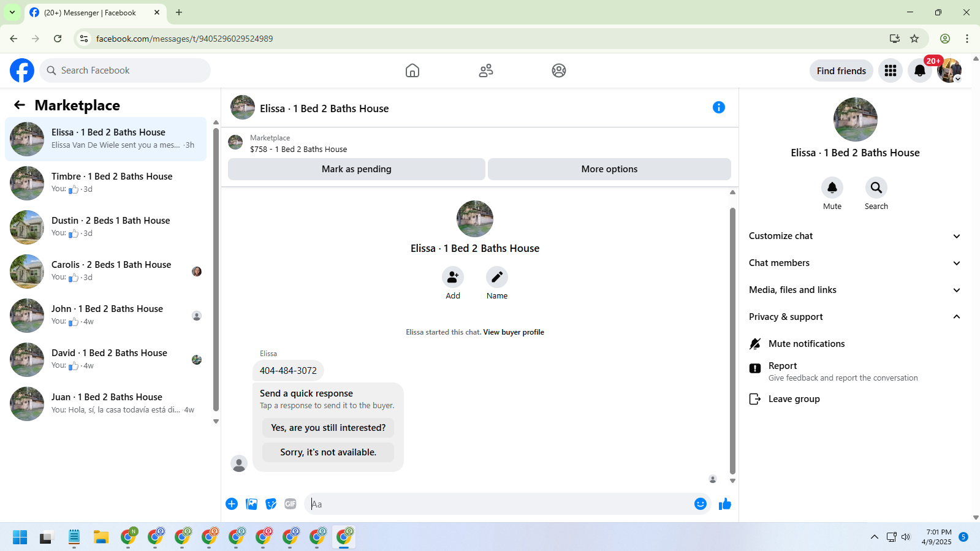
Task: Open the account profile picture menu
Action: click(x=949, y=70)
